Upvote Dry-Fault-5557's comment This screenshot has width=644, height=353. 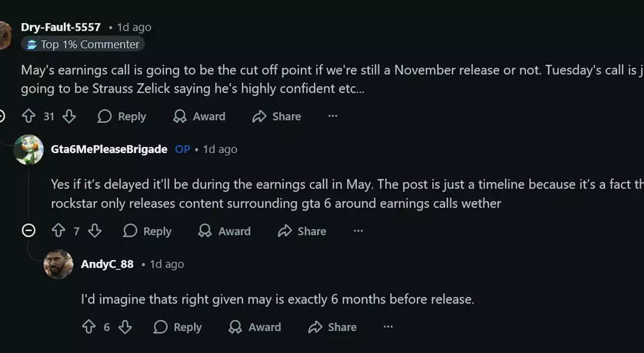tap(28, 116)
